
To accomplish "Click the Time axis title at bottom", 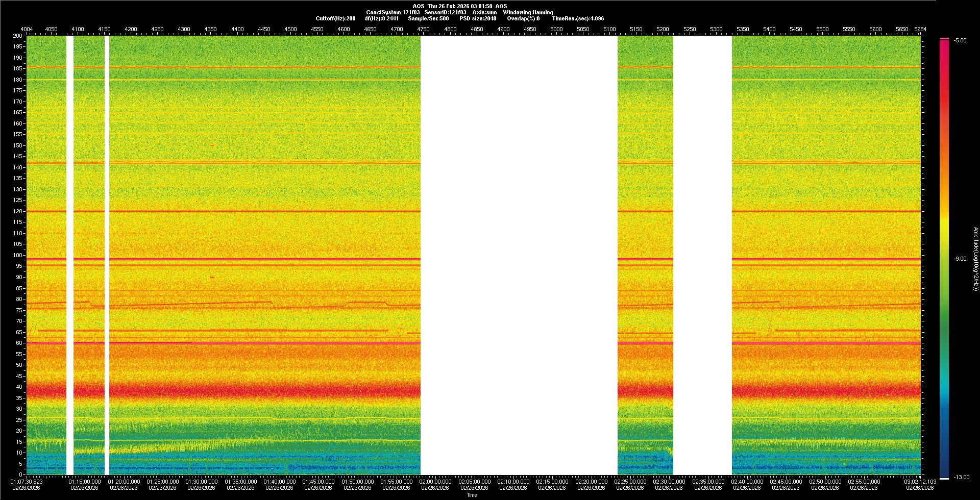I will tap(472, 495).
